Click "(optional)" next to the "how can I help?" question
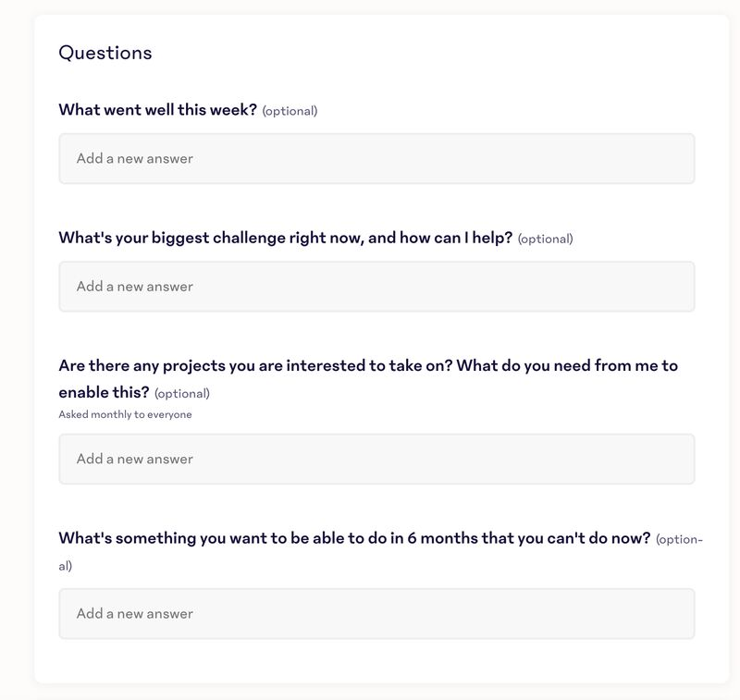Image resolution: width=740 pixels, height=700 pixels. click(x=545, y=239)
